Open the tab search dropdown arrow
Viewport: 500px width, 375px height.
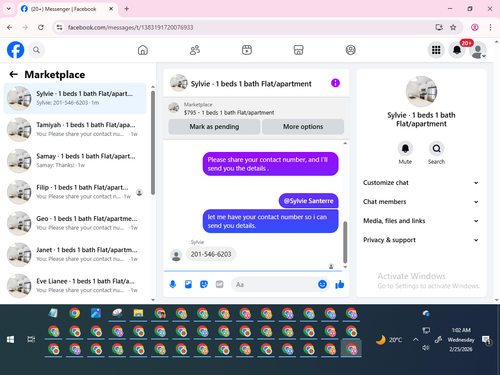[x=9, y=9]
